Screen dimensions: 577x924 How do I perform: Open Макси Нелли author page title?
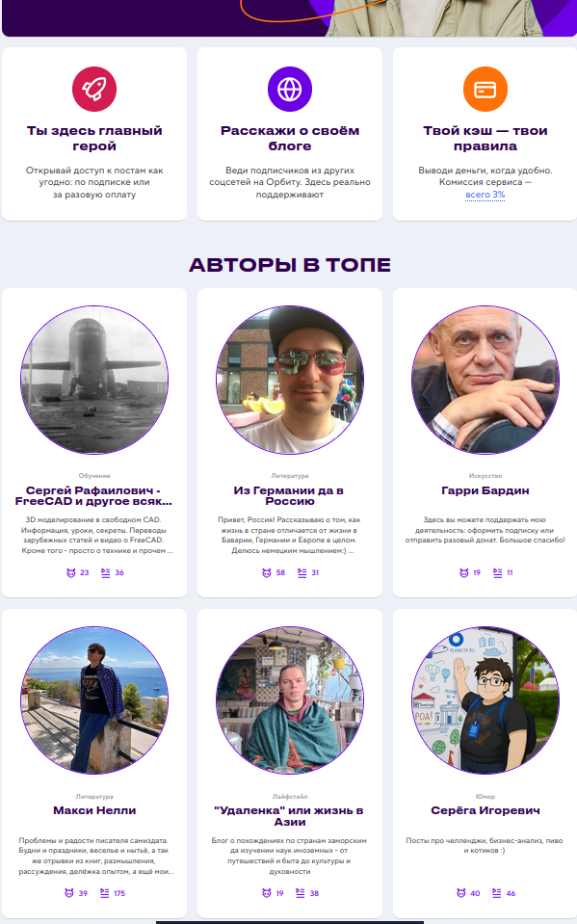tap(94, 811)
